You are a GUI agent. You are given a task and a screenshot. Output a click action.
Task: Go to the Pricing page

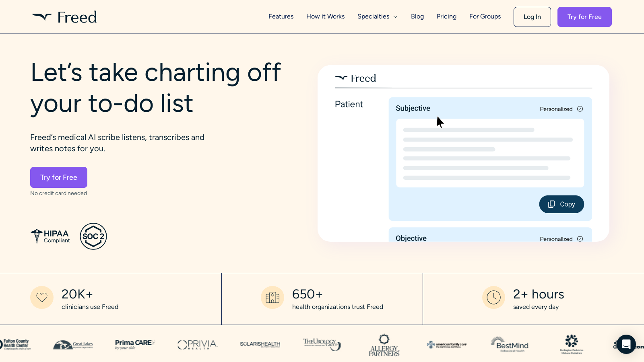click(x=446, y=16)
